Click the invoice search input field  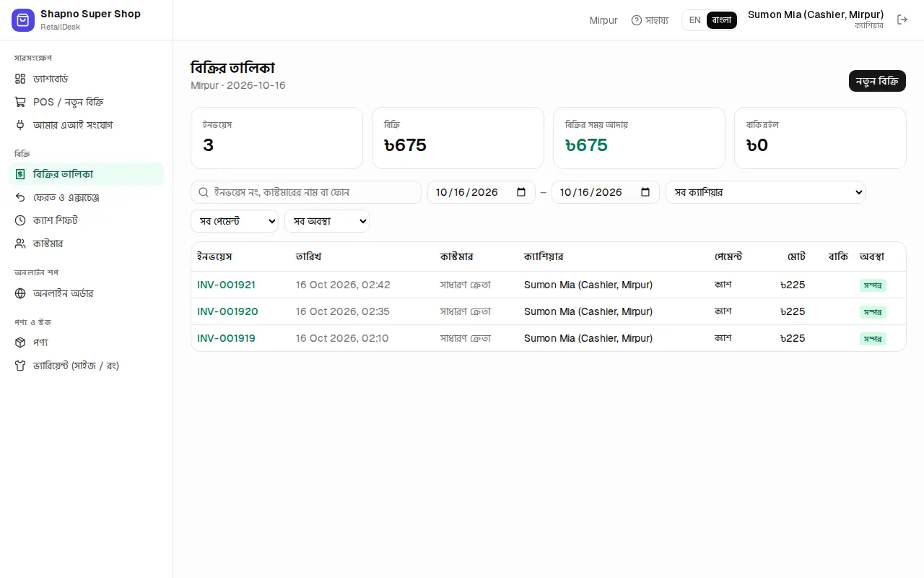click(x=306, y=192)
